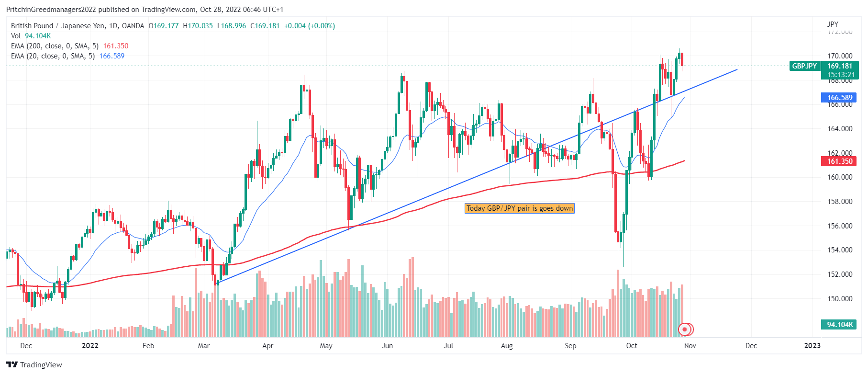Click the Sep label on time axis
868x375 pixels.
(570, 346)
